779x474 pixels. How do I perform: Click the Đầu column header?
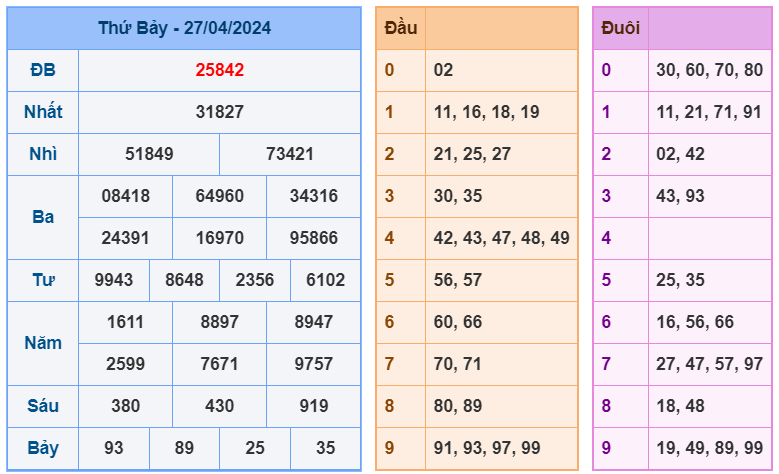click(x=400, y=28)
